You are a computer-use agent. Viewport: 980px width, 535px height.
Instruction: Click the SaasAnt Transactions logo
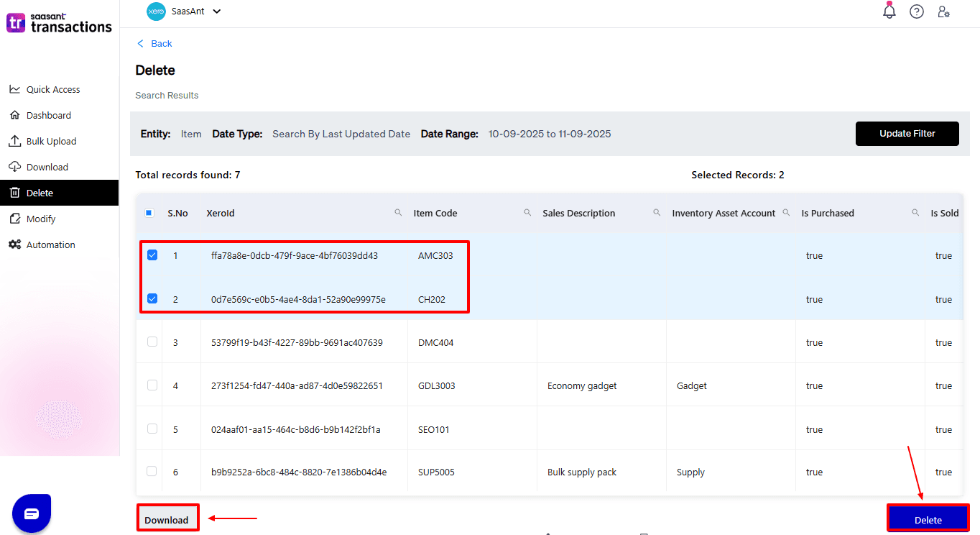[x=59, y=22]
